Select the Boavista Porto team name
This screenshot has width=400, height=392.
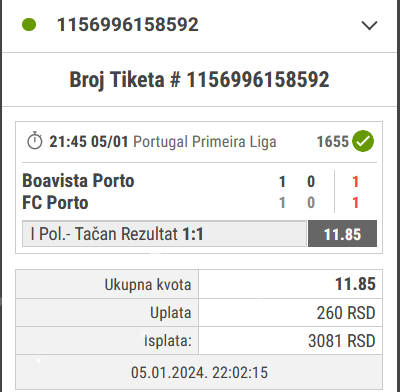[78, 181]
